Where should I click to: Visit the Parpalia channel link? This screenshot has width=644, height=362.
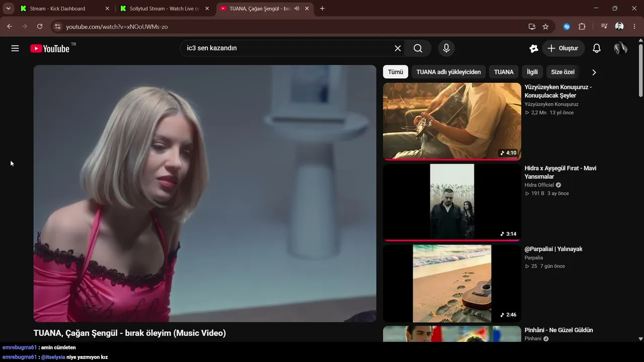point(534,258)
